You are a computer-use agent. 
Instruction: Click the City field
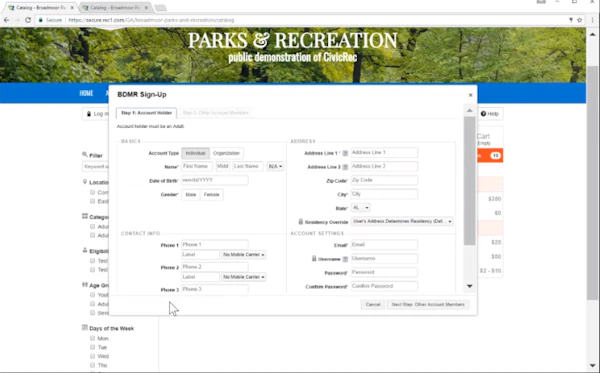(x=384, y=194)
